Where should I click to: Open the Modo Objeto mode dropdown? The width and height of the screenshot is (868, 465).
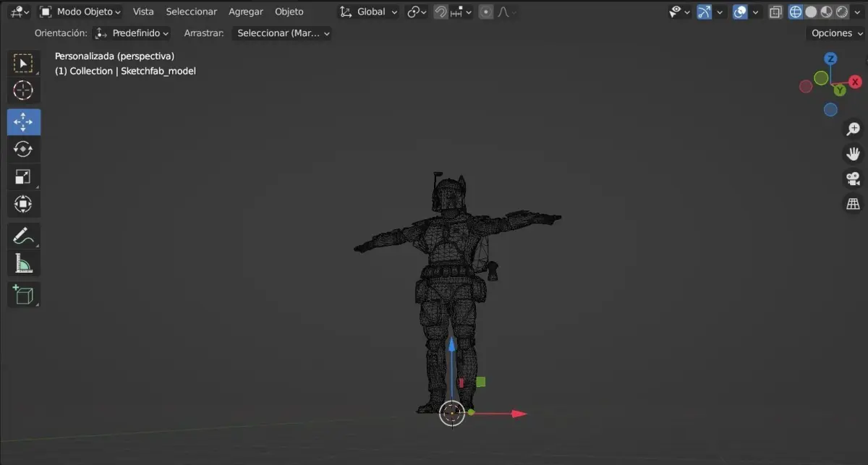[81, 12]
